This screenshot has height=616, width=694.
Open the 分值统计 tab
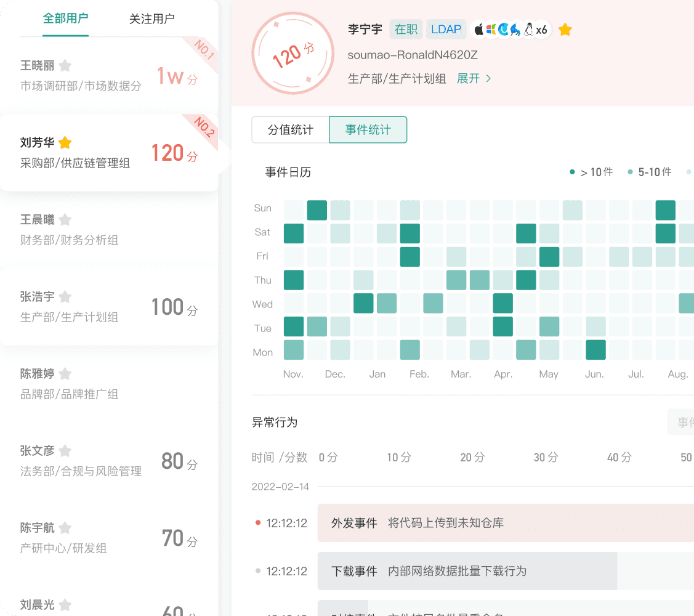click(290, 129)
